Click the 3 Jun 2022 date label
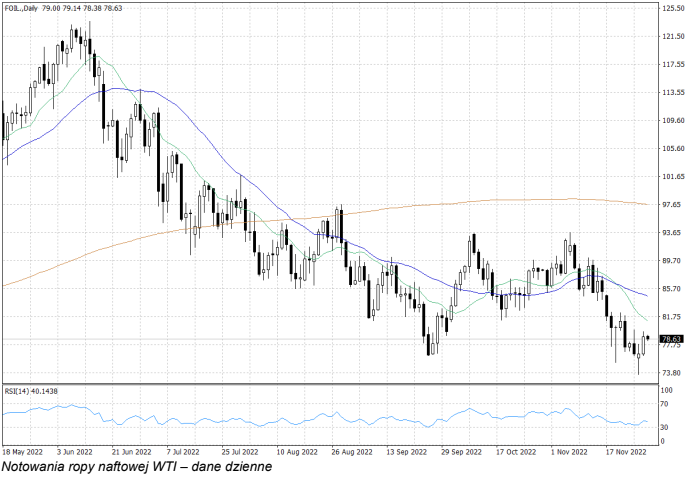The width and height of the screenshot is (688, 477). (75, 451)
